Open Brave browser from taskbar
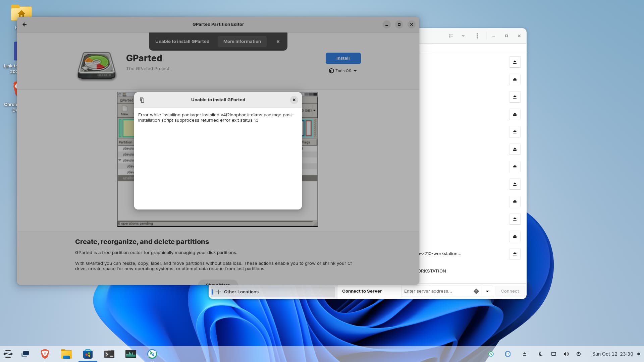The height and width of the screenshot is (362, 644). click(x=45, y=354)
